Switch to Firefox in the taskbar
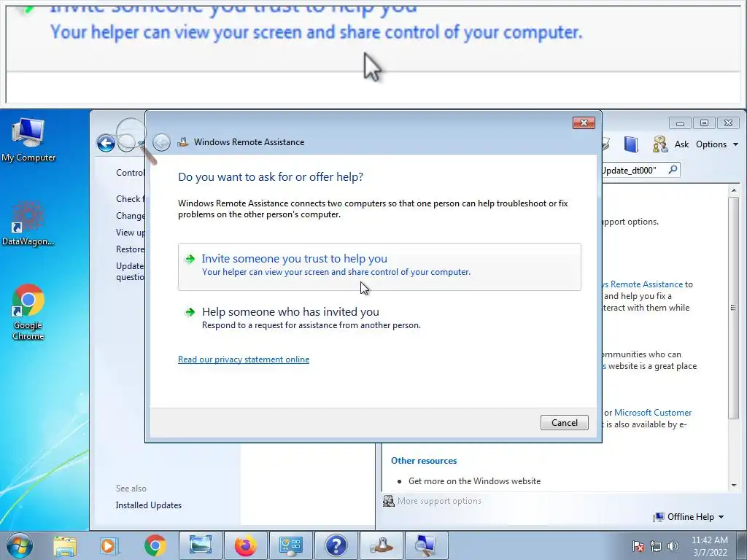The height and width of the screenshot is (560, 747). pyautogui.click(x=245, y=545)
